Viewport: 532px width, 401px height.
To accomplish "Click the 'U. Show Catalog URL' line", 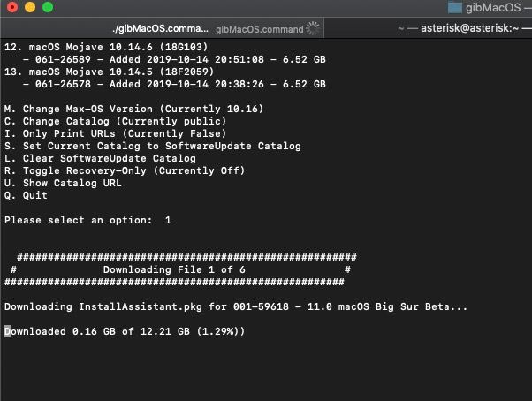I will tap(63, 183).
